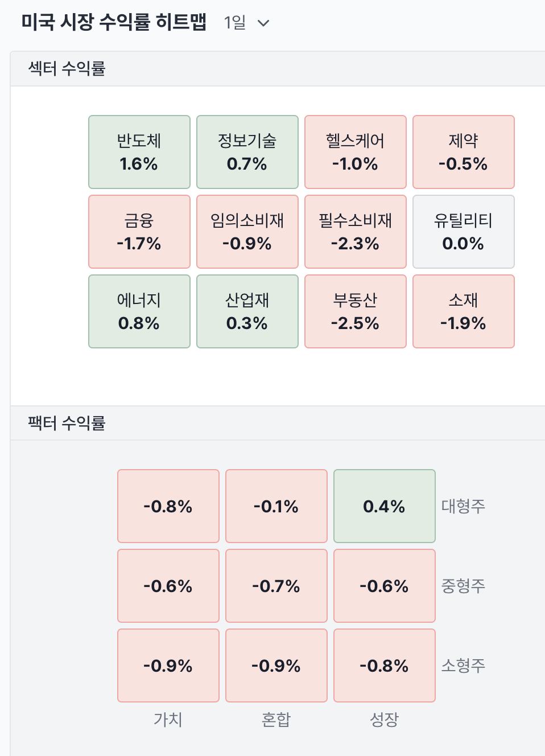The height and width of the screenshot is (756, 545).
Task: Open the 1일 period dropdown
Action: (246, 23)
